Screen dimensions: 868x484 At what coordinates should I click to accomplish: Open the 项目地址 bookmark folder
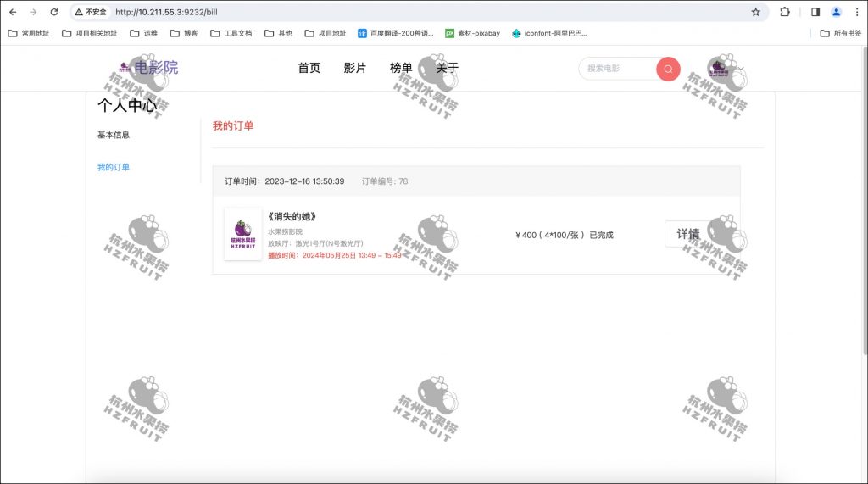325,33
